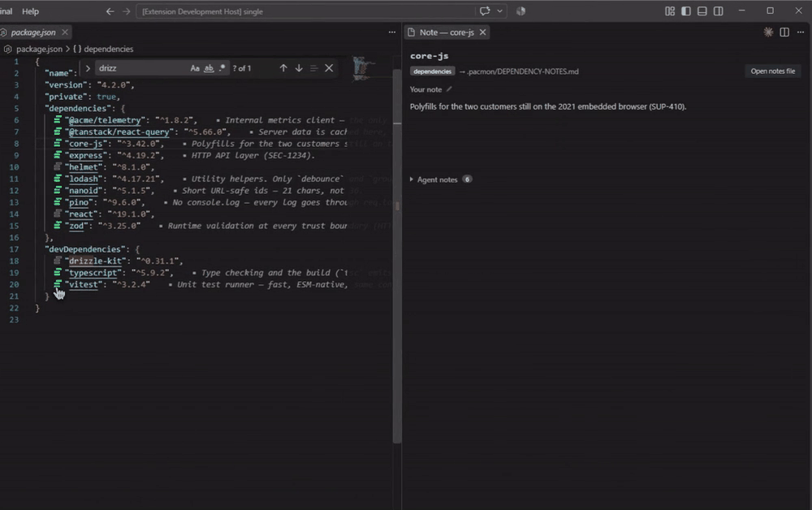Image resolution: width=812 pixels, height=510 pixels.
Task: Click note icon beside @tanstack/react-query
Action: click(58, 132)
